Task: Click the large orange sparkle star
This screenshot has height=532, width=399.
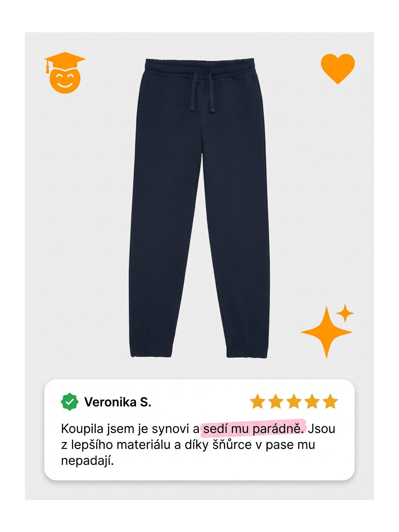Action: (x=327, y=332)
